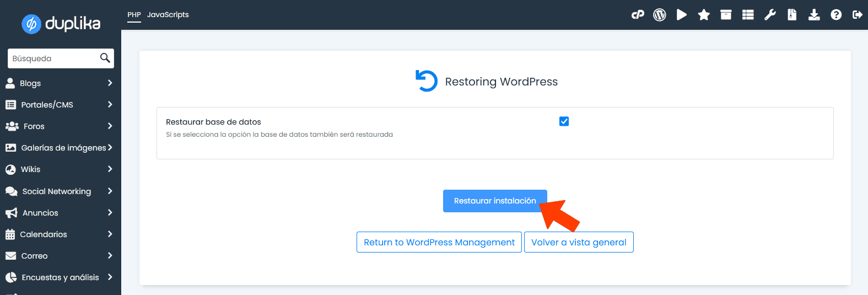Open the wrench settings icon

coord(770,15)
